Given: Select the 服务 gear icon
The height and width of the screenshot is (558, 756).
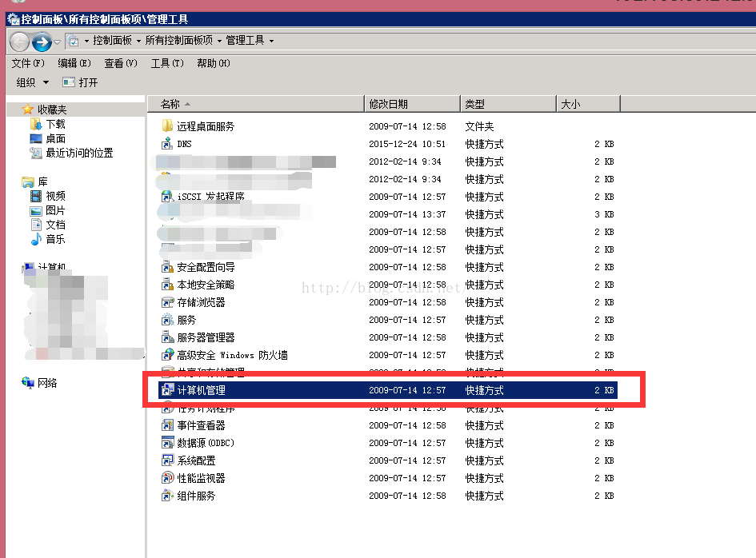Looking at the screenshot, I should [167, 320].
